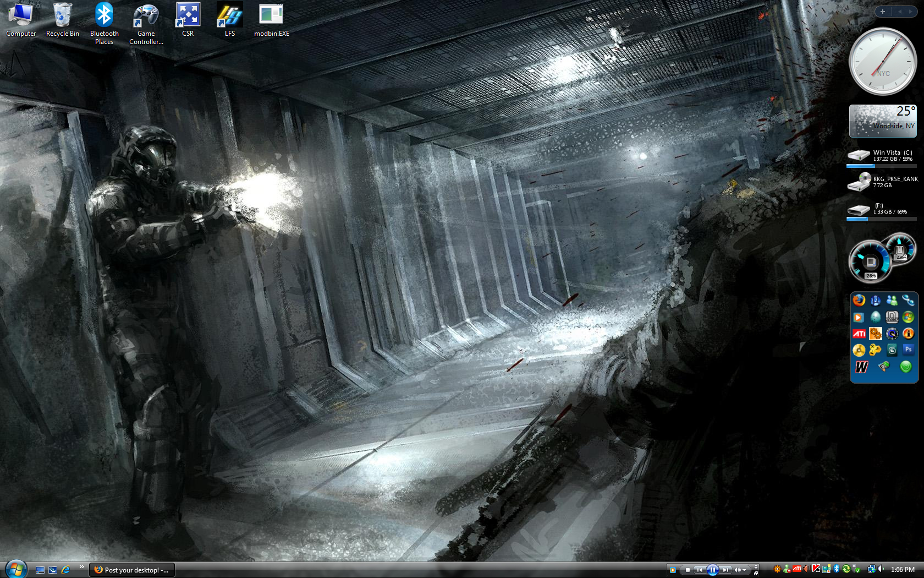Image resolution: width=924 pixels, height=578 pixels.
Task: Click Switch Between Windows quick launch icon
Action: click(53, 570)
